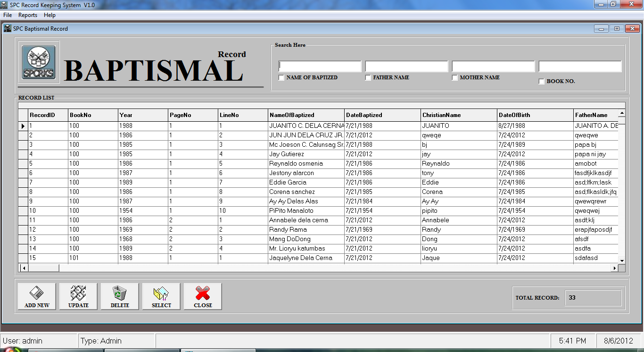Select cell Jaquelyne Dela Cerna
Screen dimensions: 644x352
click(306, 258)
